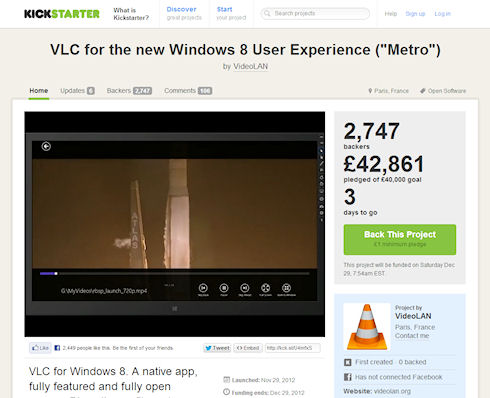This screenshot has height=398, width=490.
Task: Click the rightmost icon in video control bar
Action: 286,288
